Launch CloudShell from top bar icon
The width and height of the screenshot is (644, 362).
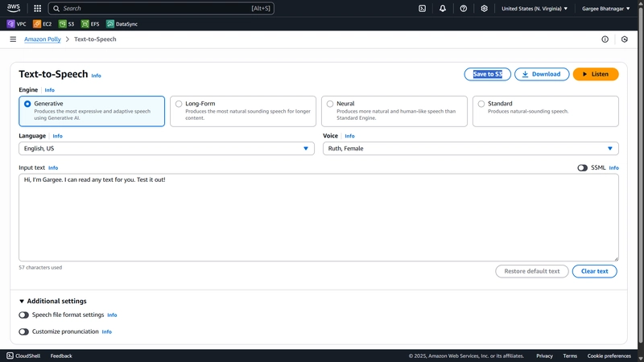click(422, 8)
